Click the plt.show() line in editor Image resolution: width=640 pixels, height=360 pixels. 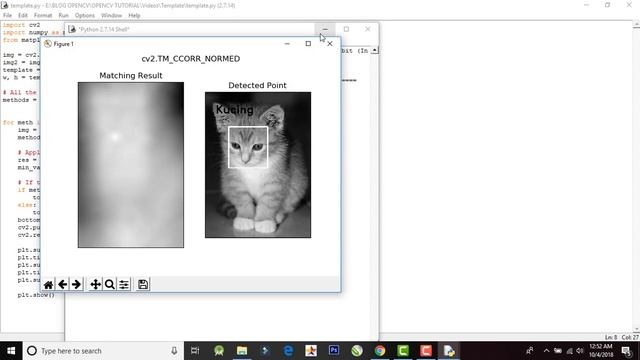click(36, 295)
